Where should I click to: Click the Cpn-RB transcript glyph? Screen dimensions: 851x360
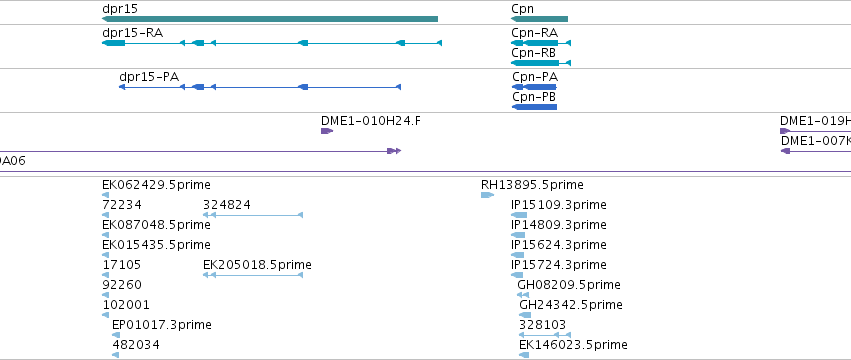coord(541,63)
